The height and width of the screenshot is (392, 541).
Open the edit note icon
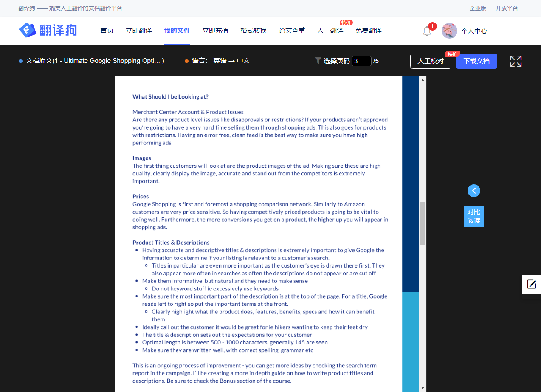click(532, 284)
